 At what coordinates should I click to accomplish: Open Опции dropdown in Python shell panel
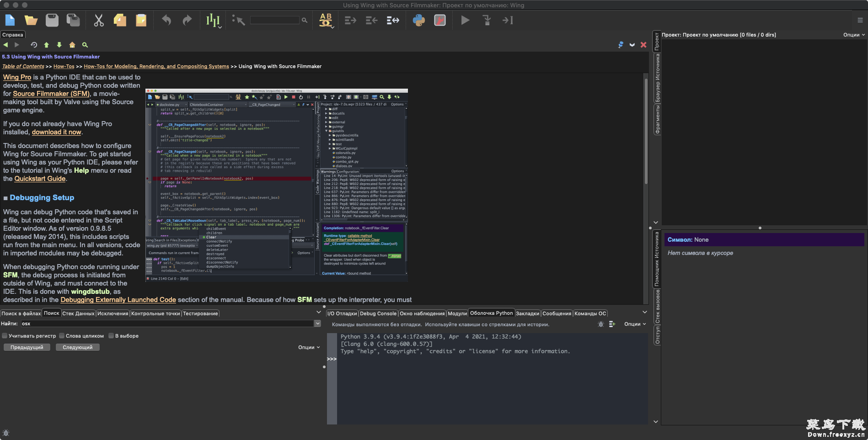click(635, 324)
